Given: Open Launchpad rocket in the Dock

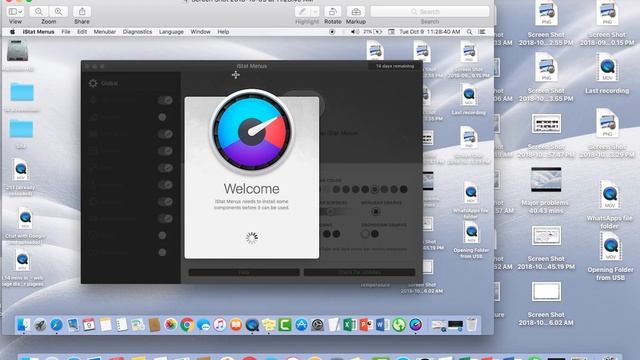Looking at the screenshot, I should [x=40, y=325].
